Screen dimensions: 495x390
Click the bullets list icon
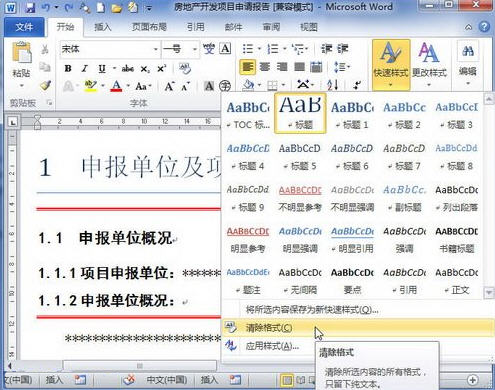(248, 49)
